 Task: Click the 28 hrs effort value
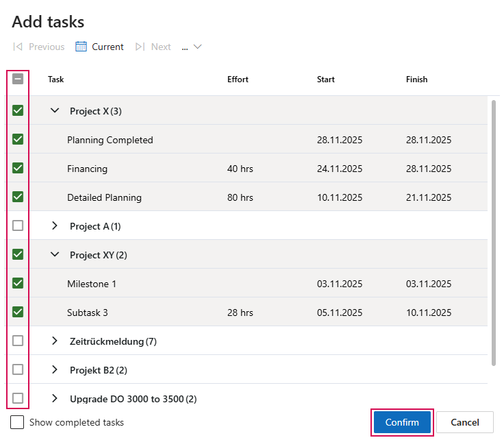click(x=240, y=313)
